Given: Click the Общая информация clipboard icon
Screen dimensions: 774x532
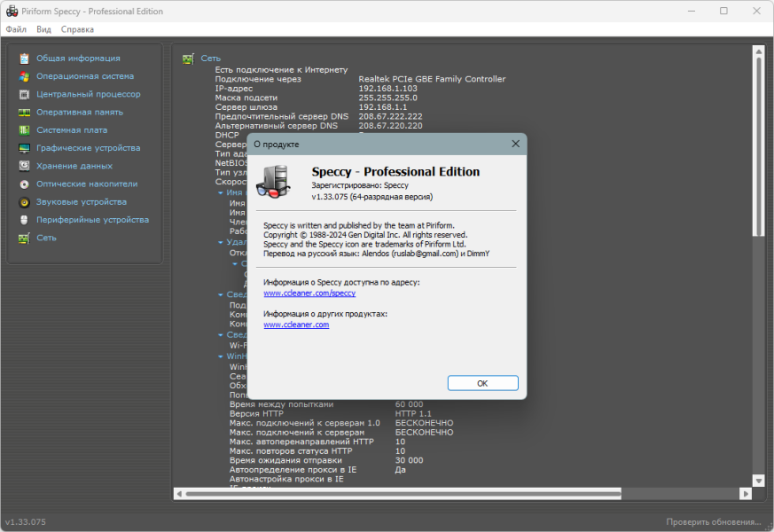Looking at the screenshot, I should [24, 59].
